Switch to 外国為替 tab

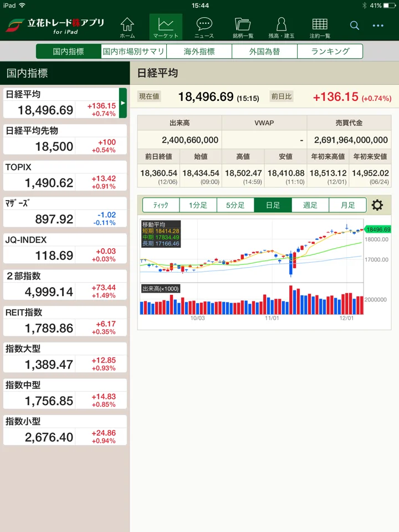tap(265, 51)
